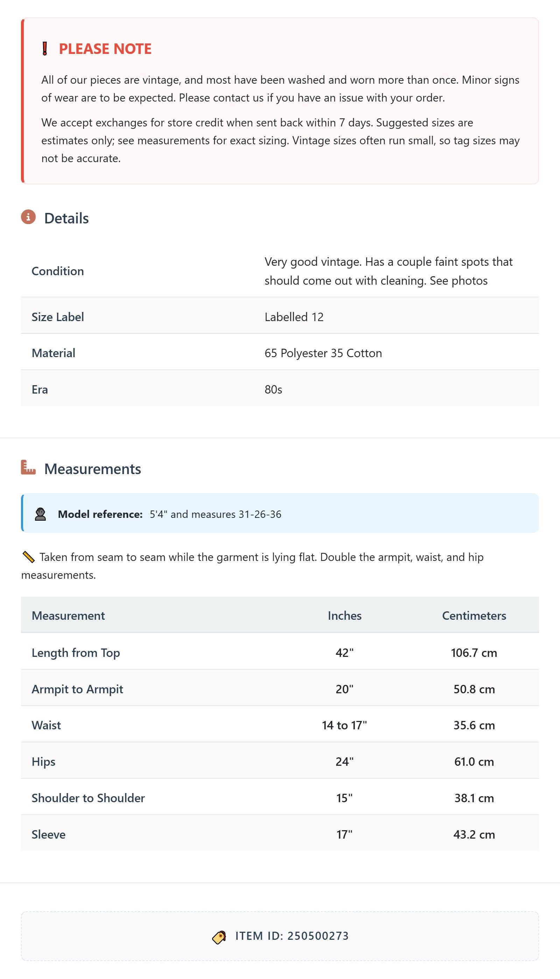Click the Waist 14 to 17 inches value
Viewport: 560px width, 979px height.
pyautogui.click(x=344, y=725)
